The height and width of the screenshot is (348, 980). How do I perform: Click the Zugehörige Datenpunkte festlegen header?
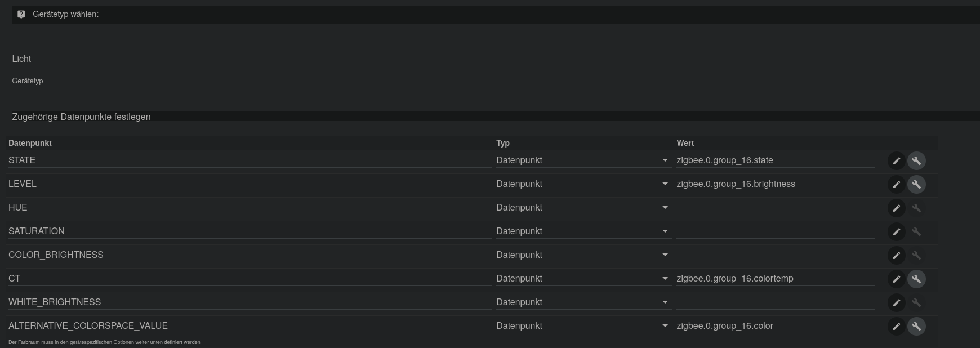[81, 117]
